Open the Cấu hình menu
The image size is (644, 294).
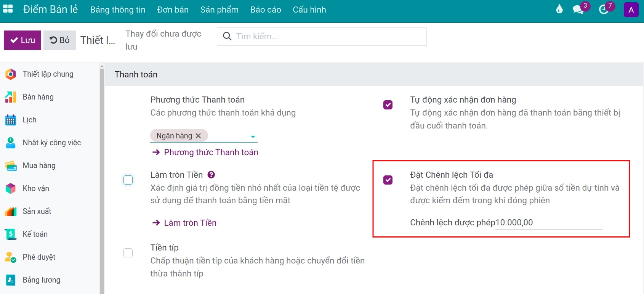[x=309, y=10]
